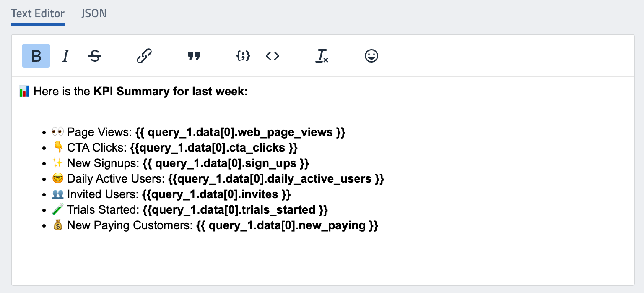This screenshot has width=644, height=293.
Task: Click the KPI Summary heading line
Action: [170, 91]
